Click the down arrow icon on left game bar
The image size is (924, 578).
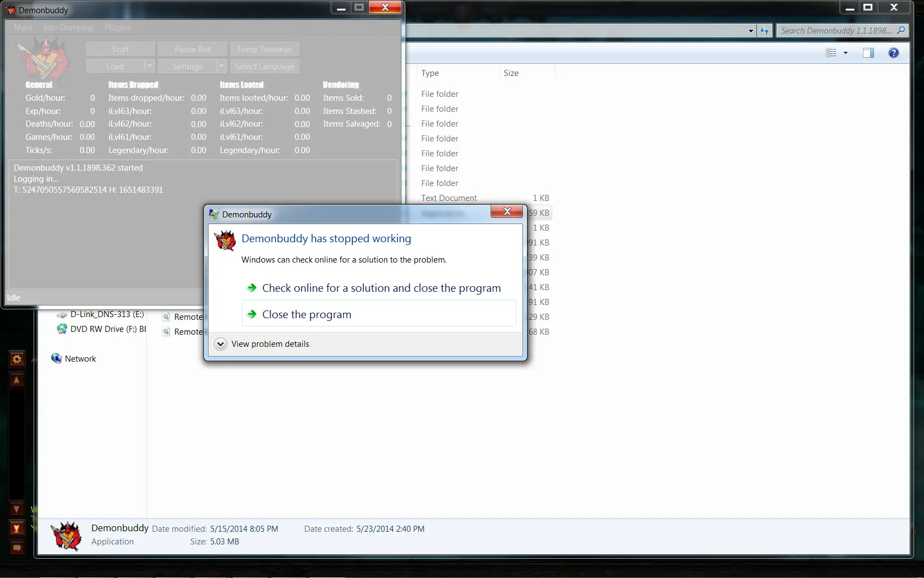(17, 509)
